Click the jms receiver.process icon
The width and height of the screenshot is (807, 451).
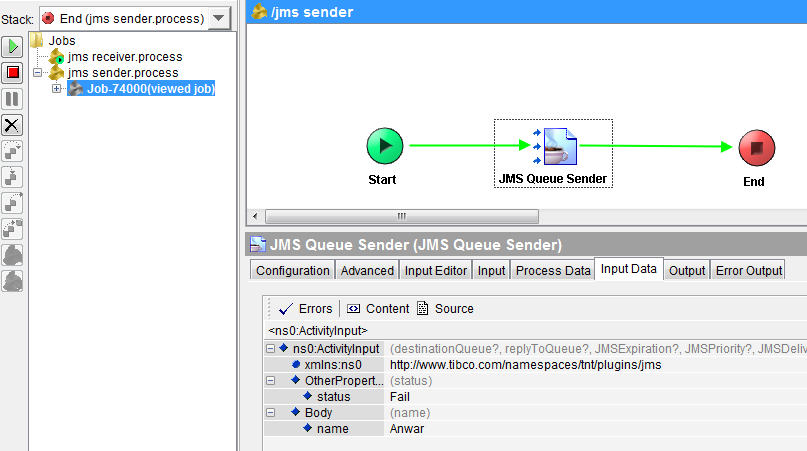(57, 57)
